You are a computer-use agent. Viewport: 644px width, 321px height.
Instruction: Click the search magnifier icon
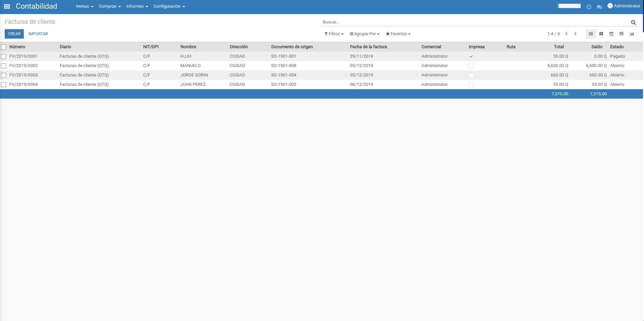point(633,22)
